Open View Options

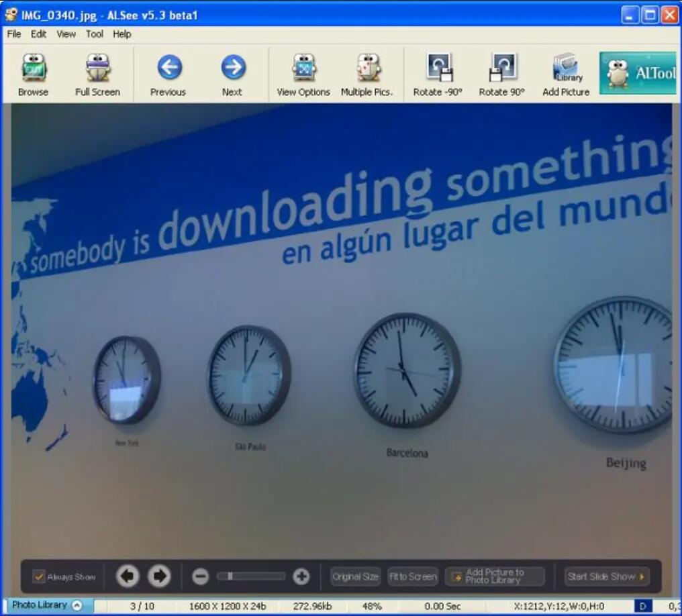click(x=303, y=74)
